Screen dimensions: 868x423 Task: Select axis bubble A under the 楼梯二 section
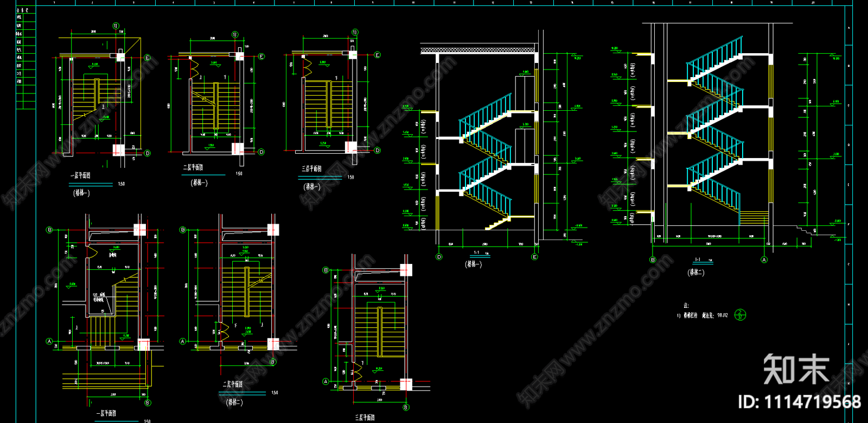click(764, 260)
